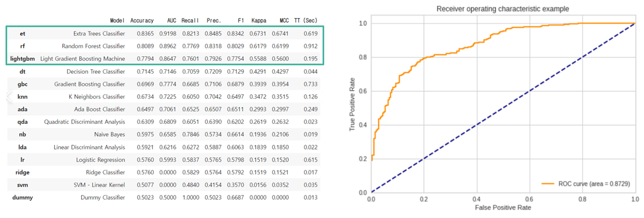Click Light Gradient Boosting Machine cell
Screen dimensions: 644x218
[82, 59]
